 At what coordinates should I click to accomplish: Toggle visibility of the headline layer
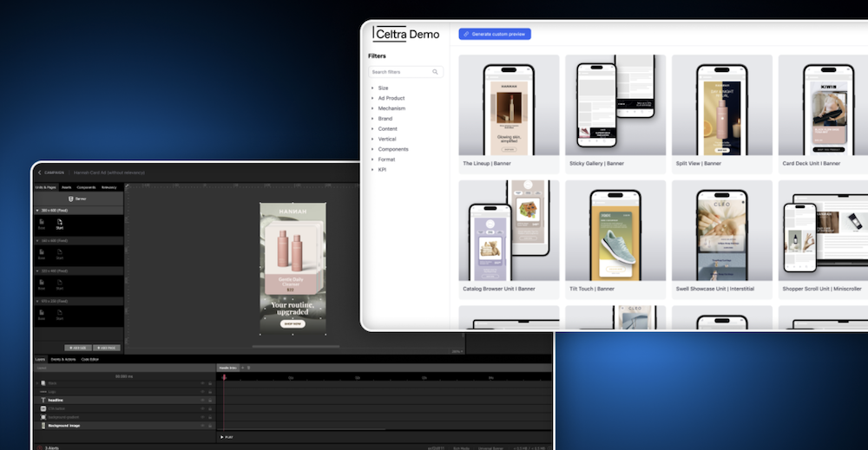pyautogui.click(x=202, y=400)
